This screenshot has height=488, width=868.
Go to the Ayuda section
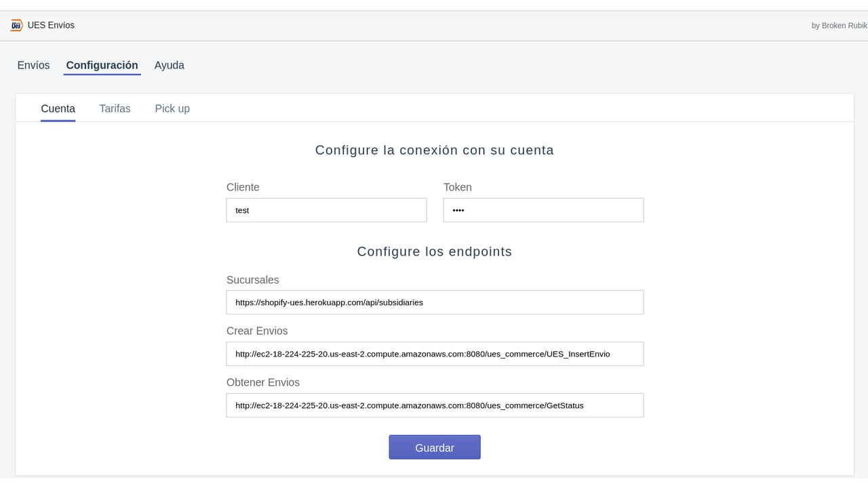coord(169,65)
